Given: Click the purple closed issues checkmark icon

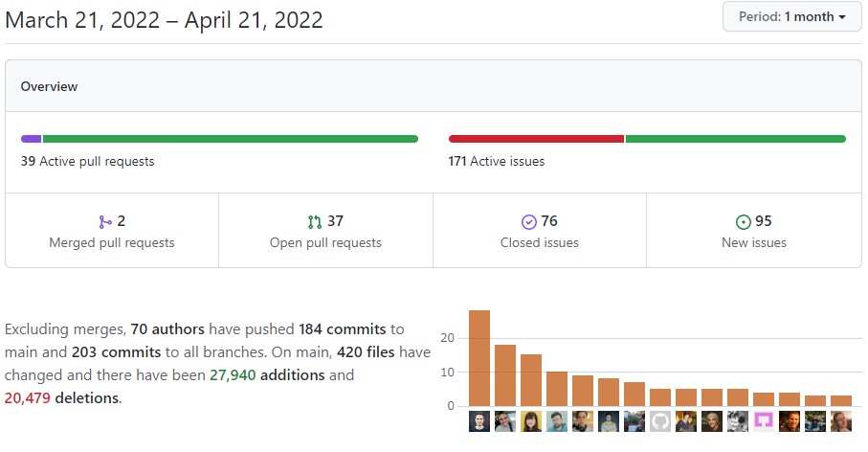Looking at the screenshot, I should tap(528, 222).
